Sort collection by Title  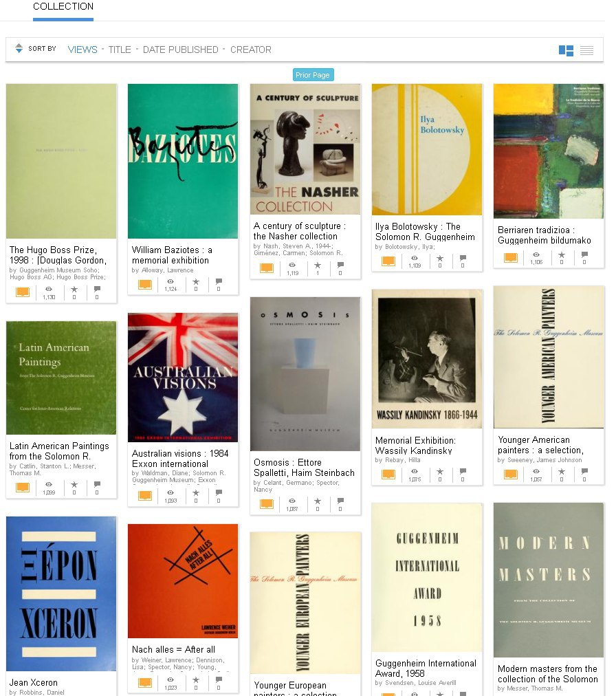click(x=120, y=50)
